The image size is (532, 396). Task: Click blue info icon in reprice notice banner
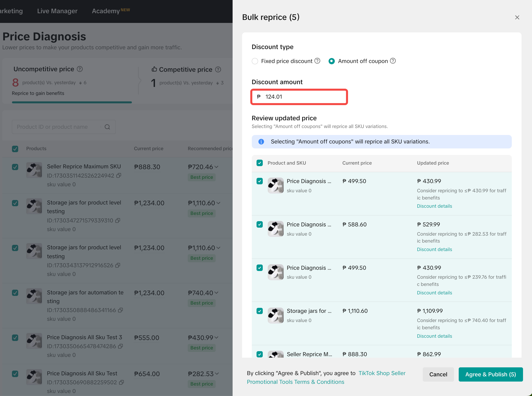[261, 142]
